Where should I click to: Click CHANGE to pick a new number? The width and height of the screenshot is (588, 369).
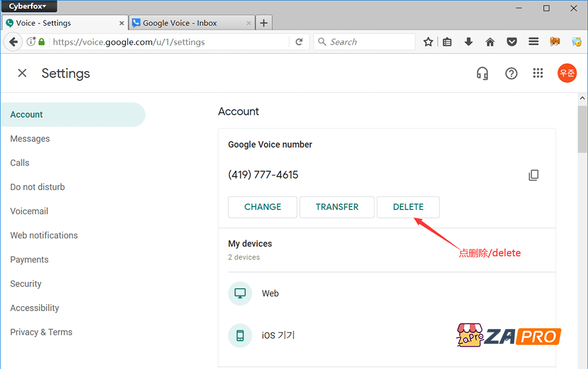(262, 207)
